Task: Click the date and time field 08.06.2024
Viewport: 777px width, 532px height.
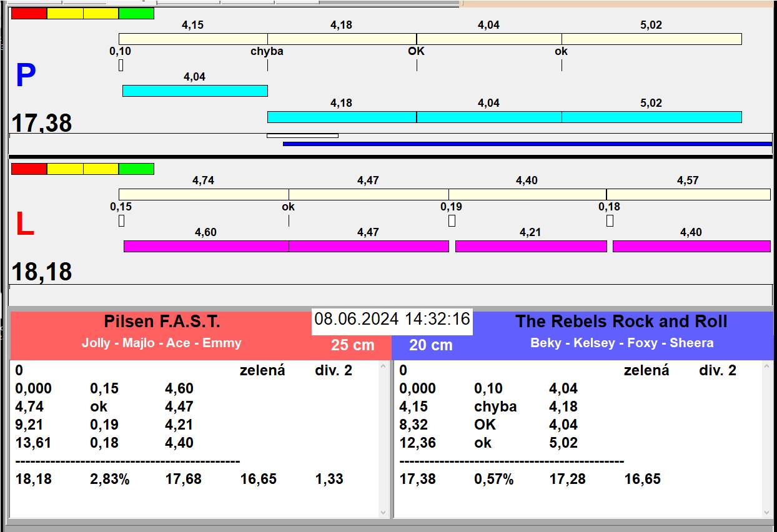Action: tap(392, 320)
